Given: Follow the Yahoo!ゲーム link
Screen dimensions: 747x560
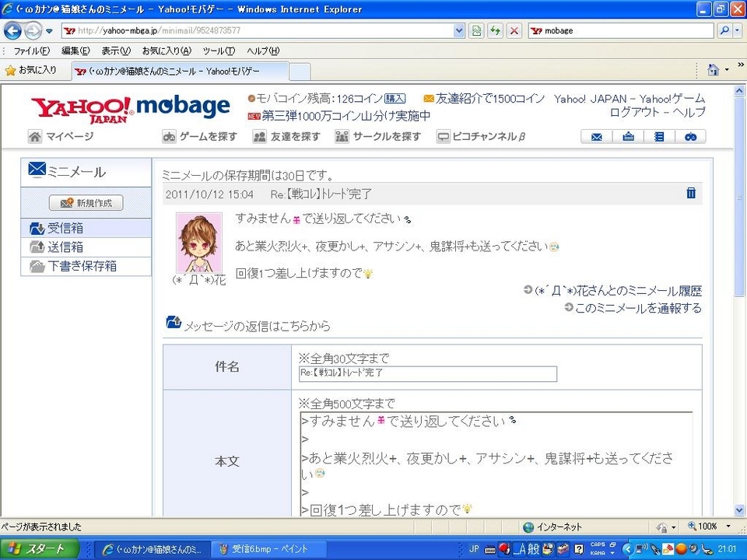Looking at the screenshot, I should pyautogui.click(x=672, y=99).
